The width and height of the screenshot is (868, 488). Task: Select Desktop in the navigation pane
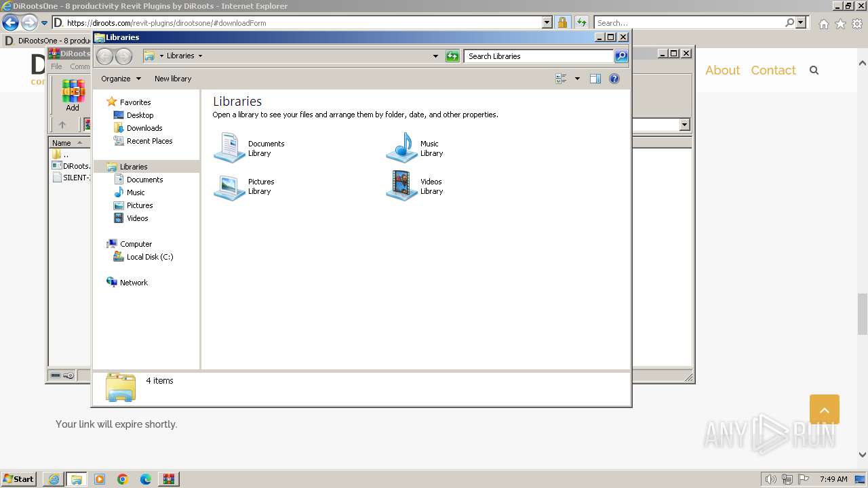click(140, 115)
